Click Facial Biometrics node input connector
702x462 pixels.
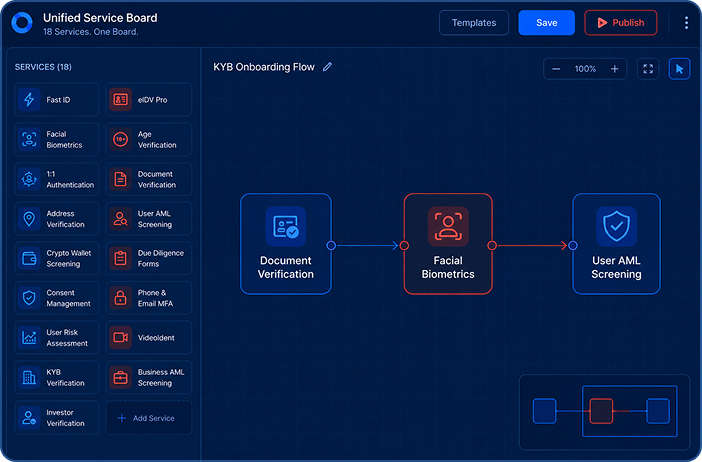tap(404, 245)
